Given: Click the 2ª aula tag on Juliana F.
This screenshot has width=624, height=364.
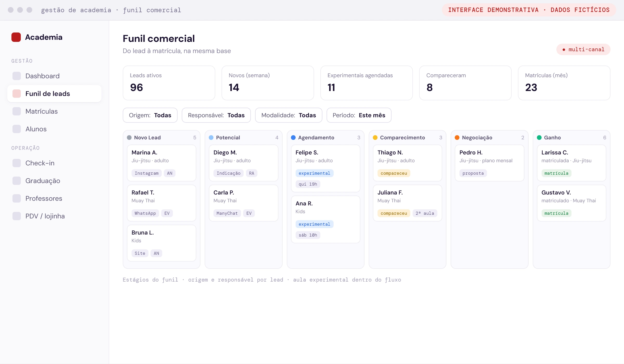Looking at the screenshot, I should pos(425,213).
